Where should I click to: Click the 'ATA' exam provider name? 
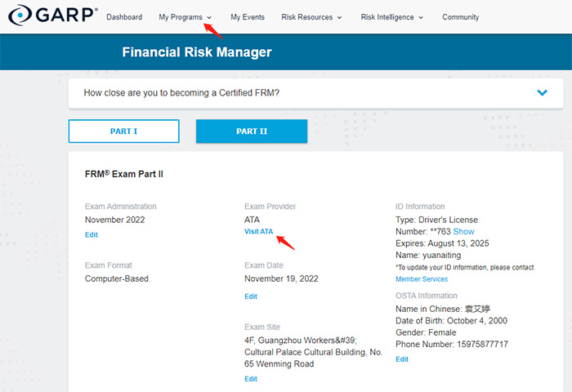point(252,220)
